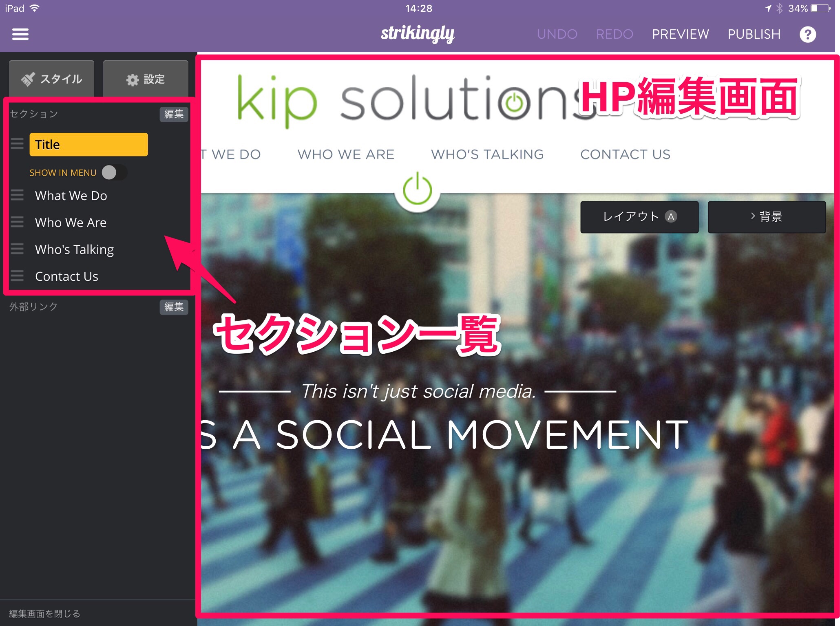
Task: Click drag handle next to What We Do
Action: [17, 195]
